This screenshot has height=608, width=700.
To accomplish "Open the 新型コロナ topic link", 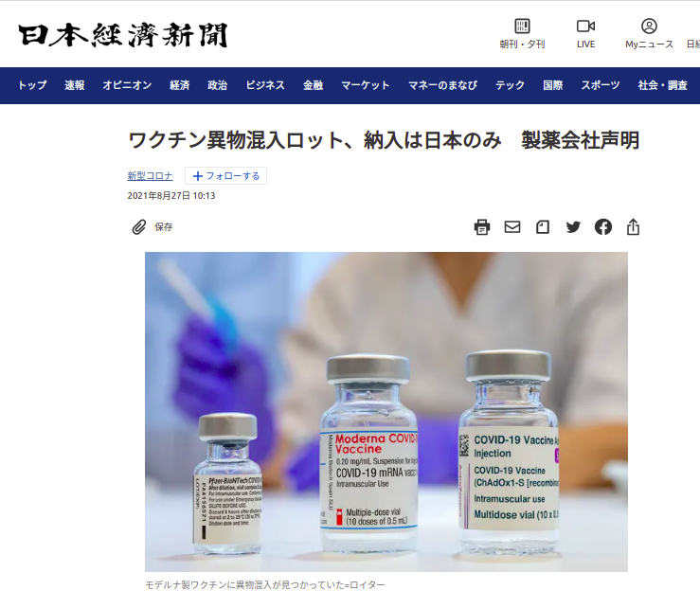I will coord(150,176).
